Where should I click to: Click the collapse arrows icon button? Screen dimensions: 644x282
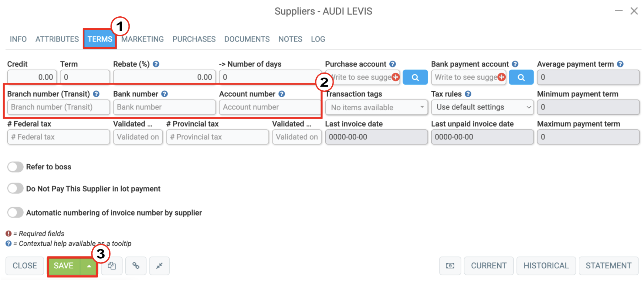point(159,266)
